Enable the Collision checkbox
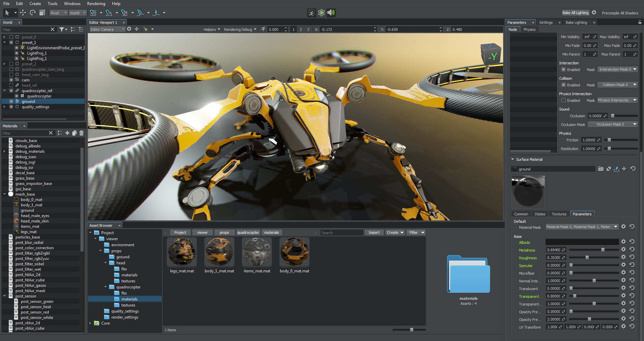Screen dimensions: 644x341 click(x=563, y=85)
